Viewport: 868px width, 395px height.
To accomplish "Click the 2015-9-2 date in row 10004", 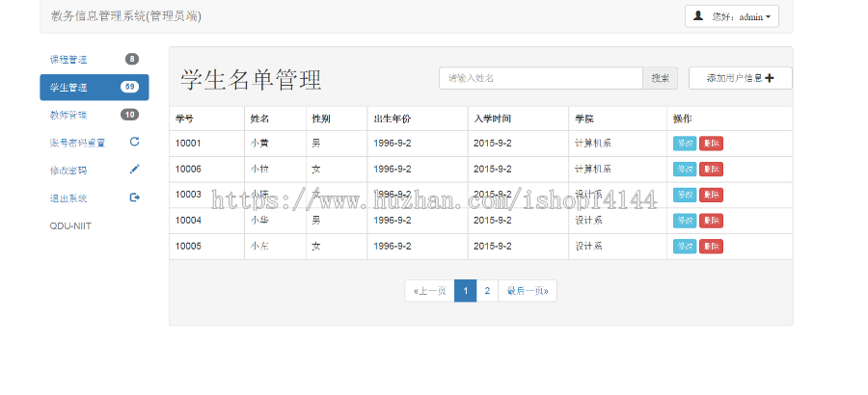I will (493, 221).
